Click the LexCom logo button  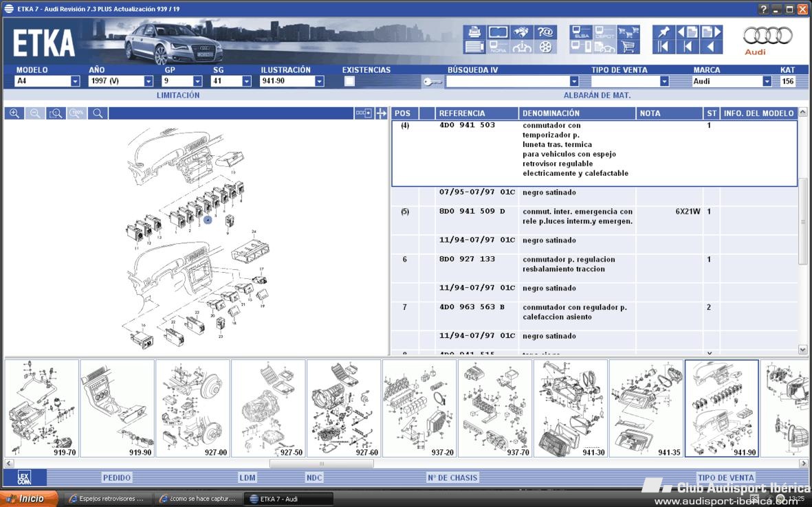click(24, 477)
